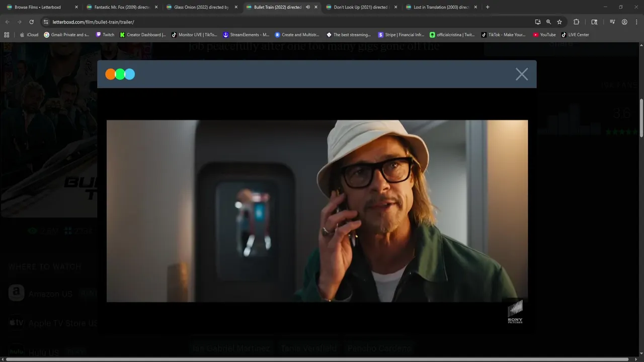Bookmark this page with the star

(559, 22)
